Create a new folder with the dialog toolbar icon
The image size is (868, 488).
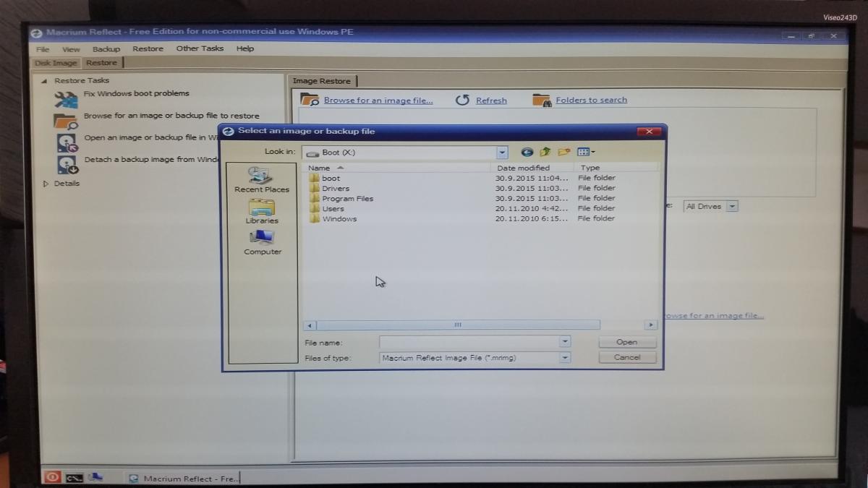pyautogui.click(x=564, y=152)
